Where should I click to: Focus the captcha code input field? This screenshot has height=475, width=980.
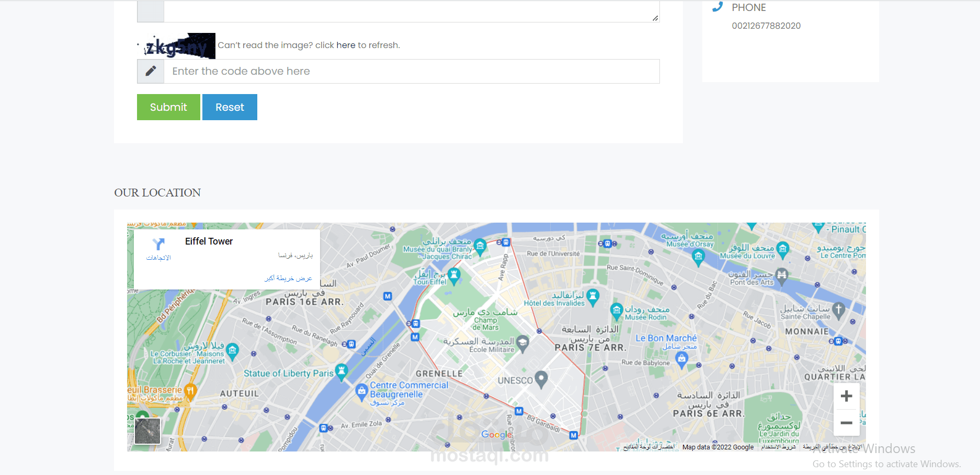[x=412, y=71]
